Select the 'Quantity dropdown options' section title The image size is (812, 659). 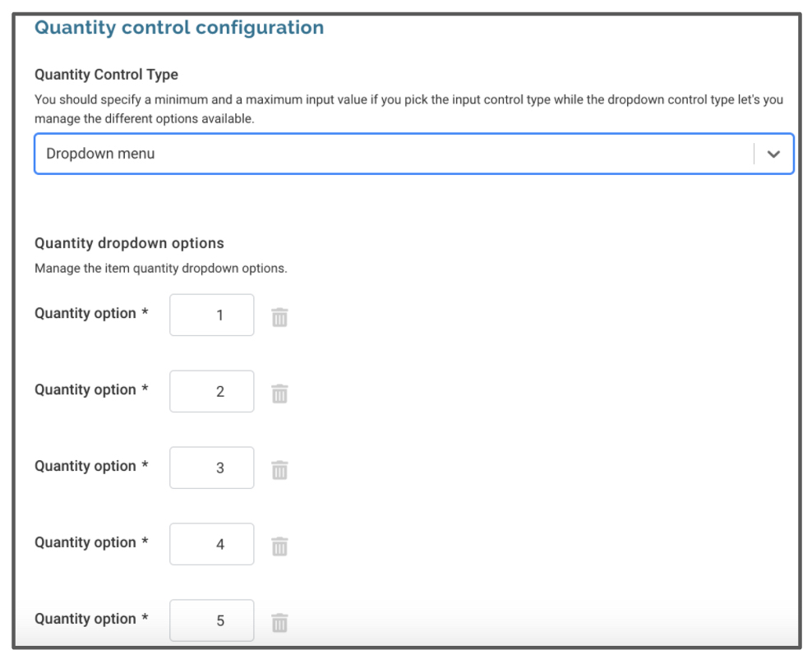pos(129,243)
